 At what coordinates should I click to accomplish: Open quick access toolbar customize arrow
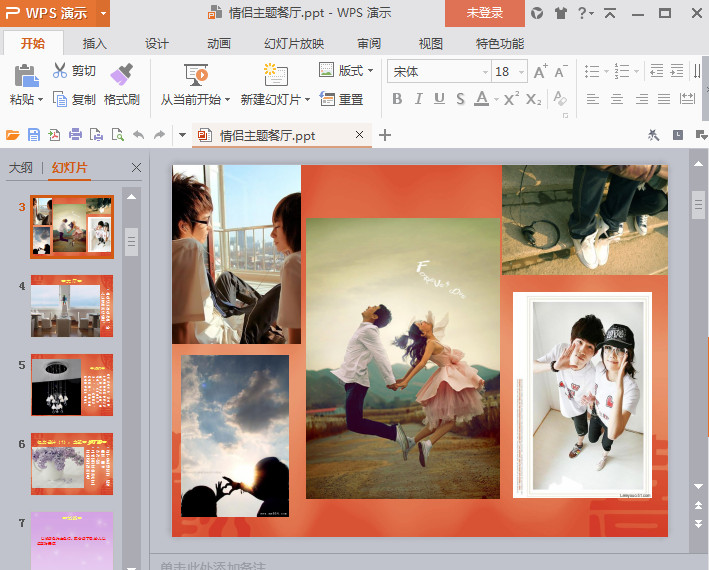coord(182,135)
